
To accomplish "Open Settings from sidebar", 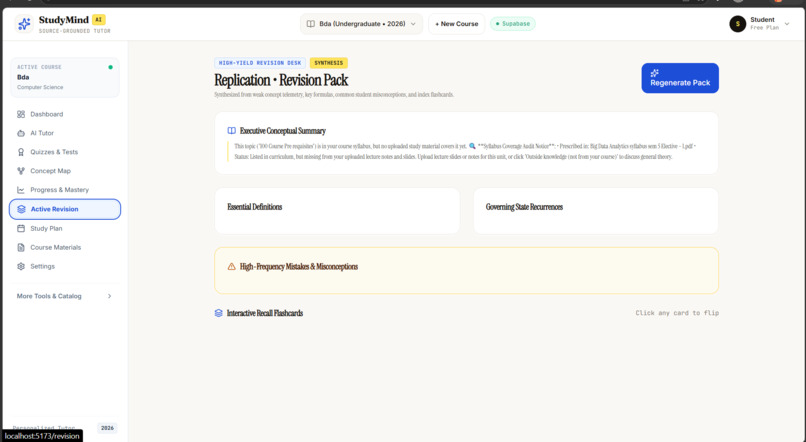I will point(64,266).
